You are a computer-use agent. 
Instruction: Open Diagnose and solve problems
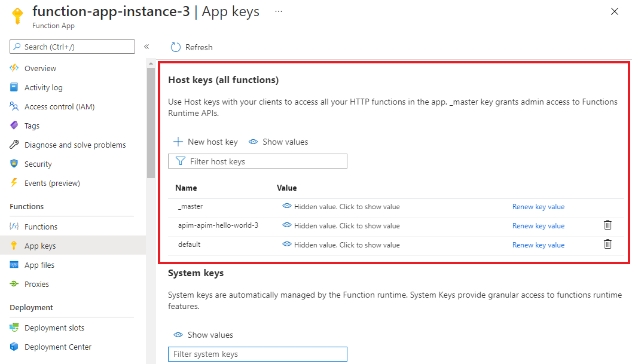[x=75, y=145]
